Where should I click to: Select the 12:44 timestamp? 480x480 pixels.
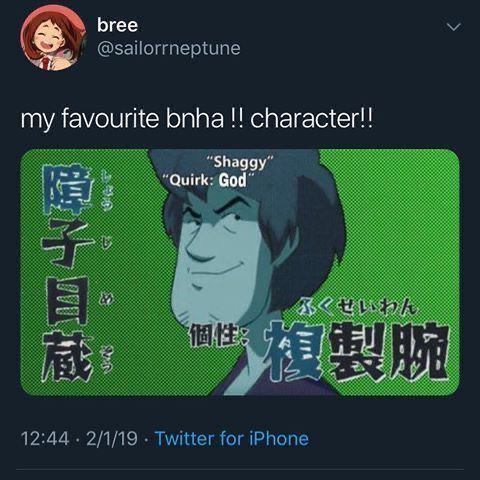point(45,439)
